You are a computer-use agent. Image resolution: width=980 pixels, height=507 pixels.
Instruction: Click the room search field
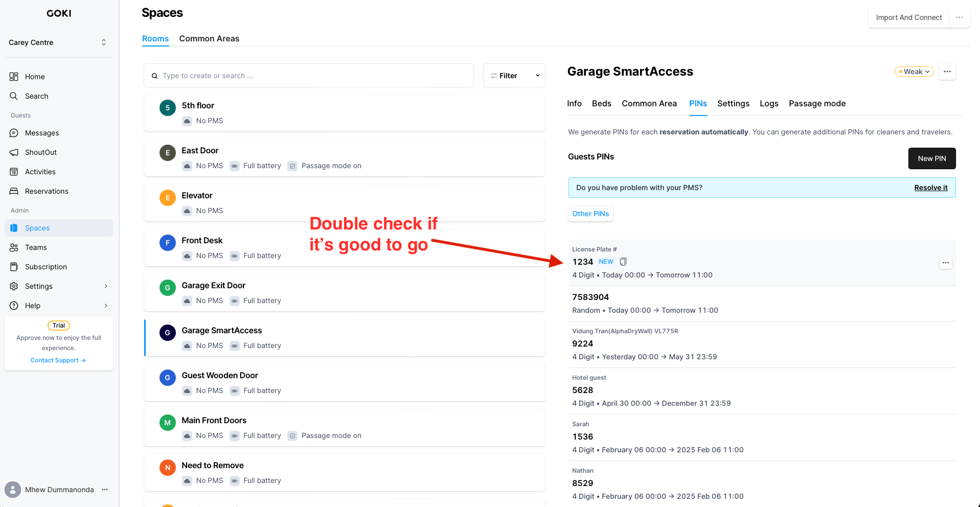coord(309,76)
